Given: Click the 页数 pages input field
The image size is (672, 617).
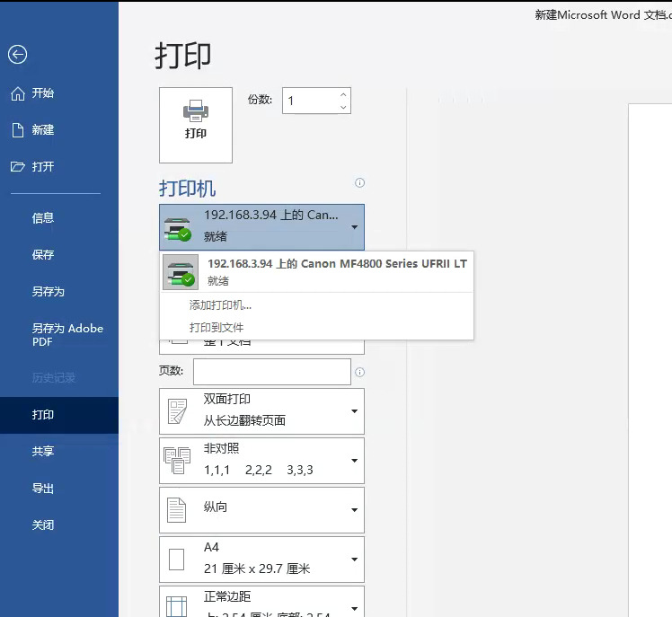Looking at the screenshot, I should (272, 372).
